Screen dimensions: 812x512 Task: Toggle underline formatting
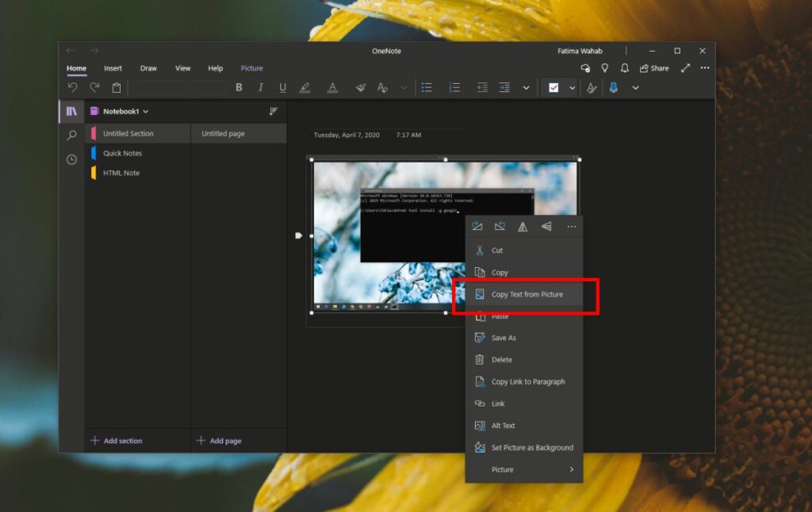283,87
